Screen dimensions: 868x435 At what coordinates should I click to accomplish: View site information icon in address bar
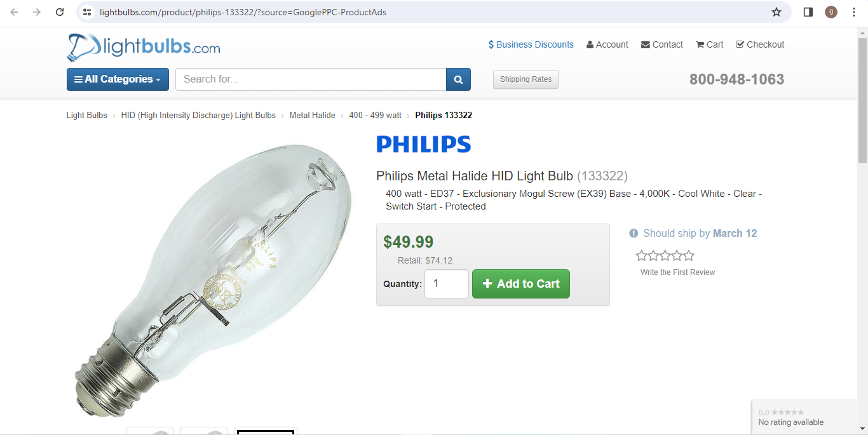88,12
